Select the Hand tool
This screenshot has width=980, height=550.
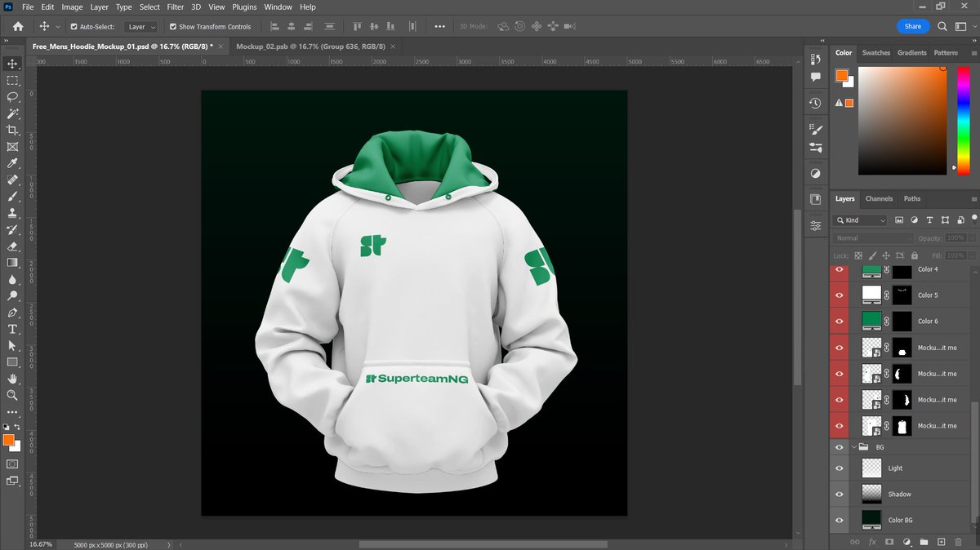coord(12,379)
